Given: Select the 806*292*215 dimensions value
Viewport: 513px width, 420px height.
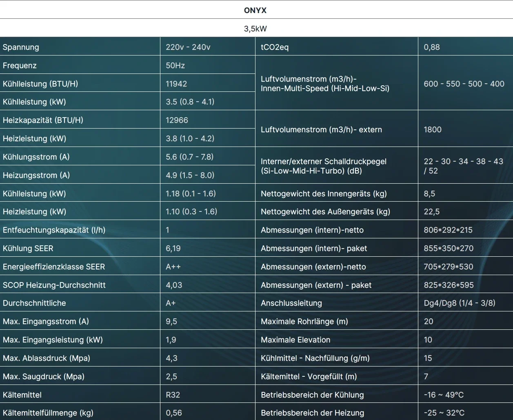Looking at the screenshot, I should pyautogui.click(x=448, y=230).
